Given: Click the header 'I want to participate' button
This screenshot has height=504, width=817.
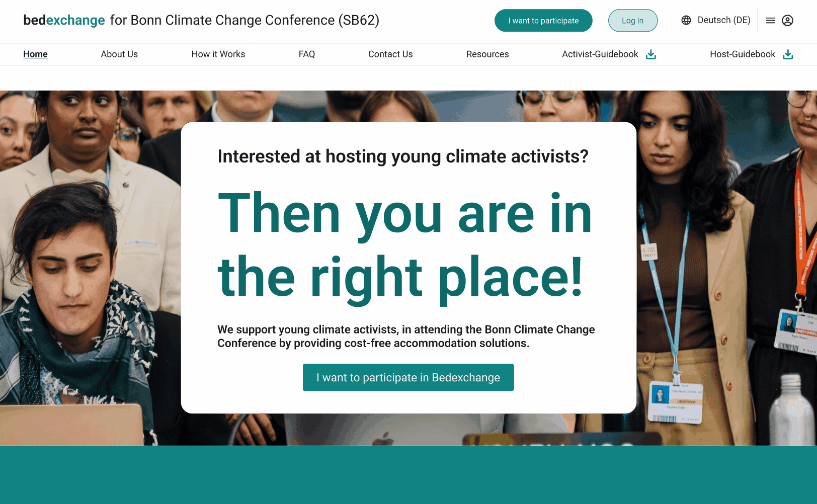Looking at the screenshot, I should coord(543,21).
